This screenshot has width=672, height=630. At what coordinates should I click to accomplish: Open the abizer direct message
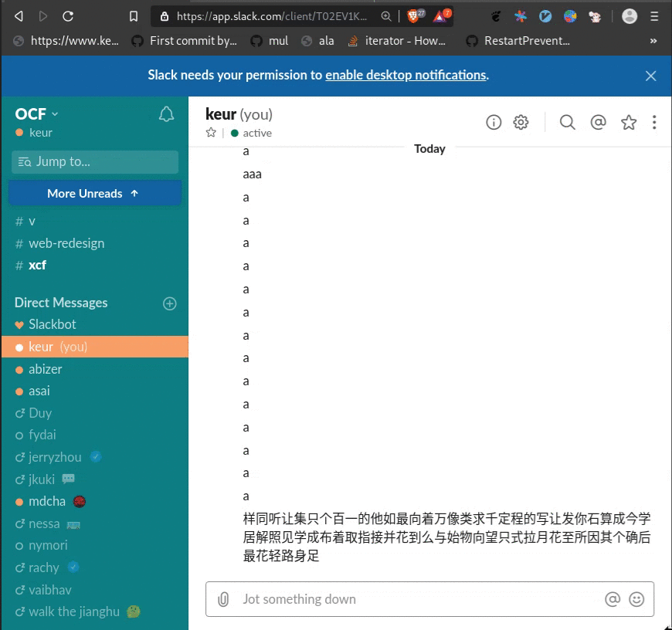(95, 369)
